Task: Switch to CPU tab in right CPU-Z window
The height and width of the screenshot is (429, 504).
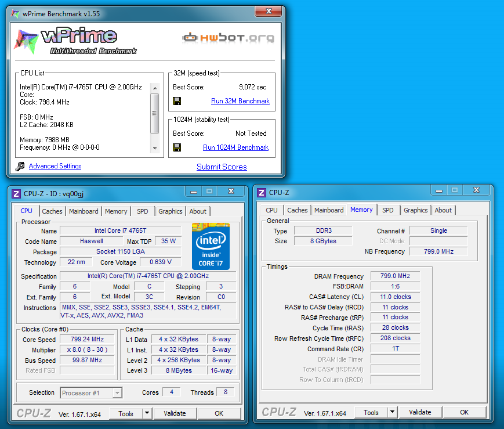Action: click(271, 210)
